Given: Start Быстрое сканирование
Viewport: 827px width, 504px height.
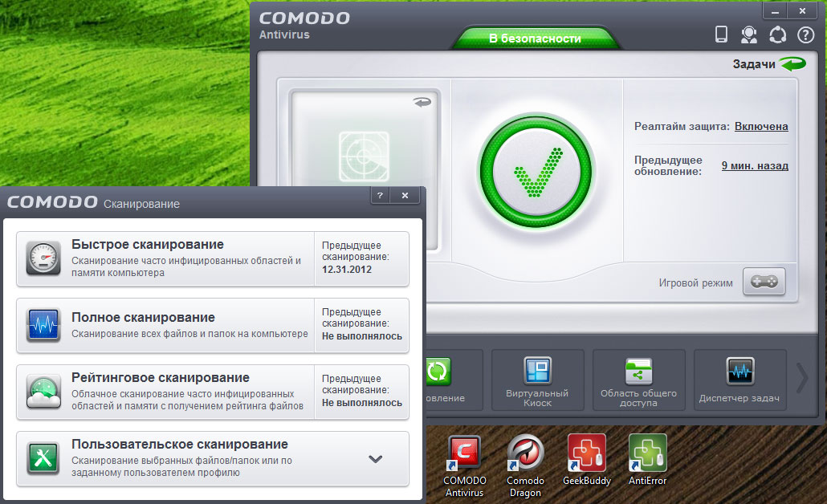Looking at the screenshot, I should click(213, 259).
